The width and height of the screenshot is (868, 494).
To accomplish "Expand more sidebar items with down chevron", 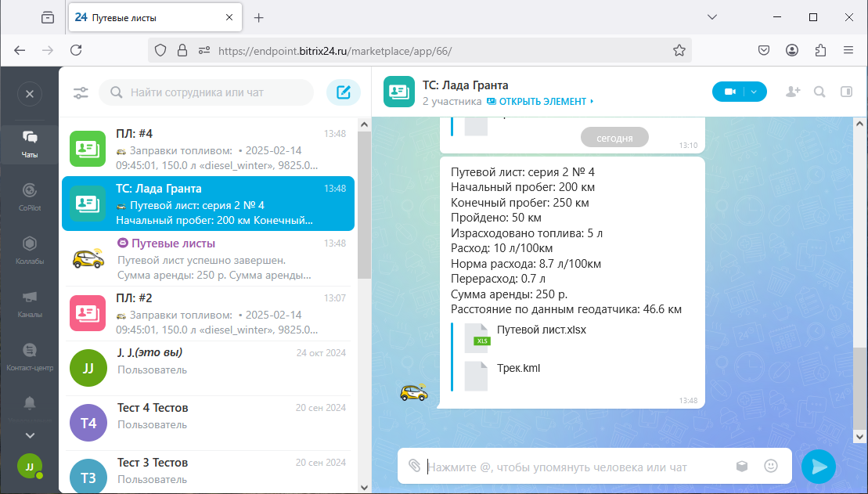I will click(30, 435).
